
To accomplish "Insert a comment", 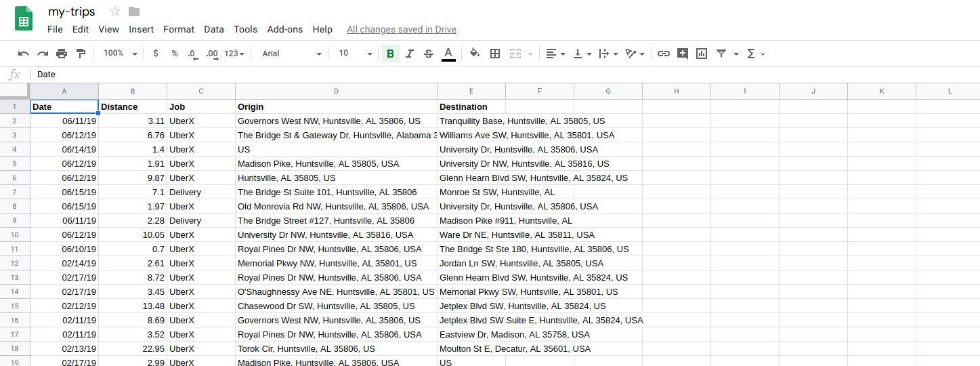I will click(683, 54).
